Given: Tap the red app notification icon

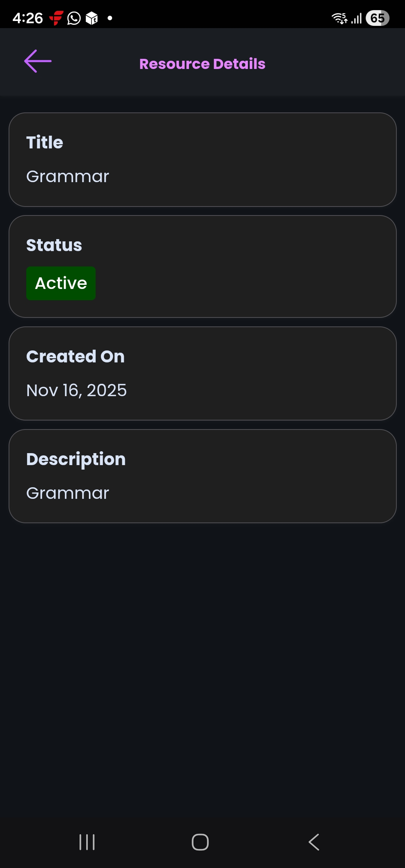Looking at the screenshot, I should 56,18.
